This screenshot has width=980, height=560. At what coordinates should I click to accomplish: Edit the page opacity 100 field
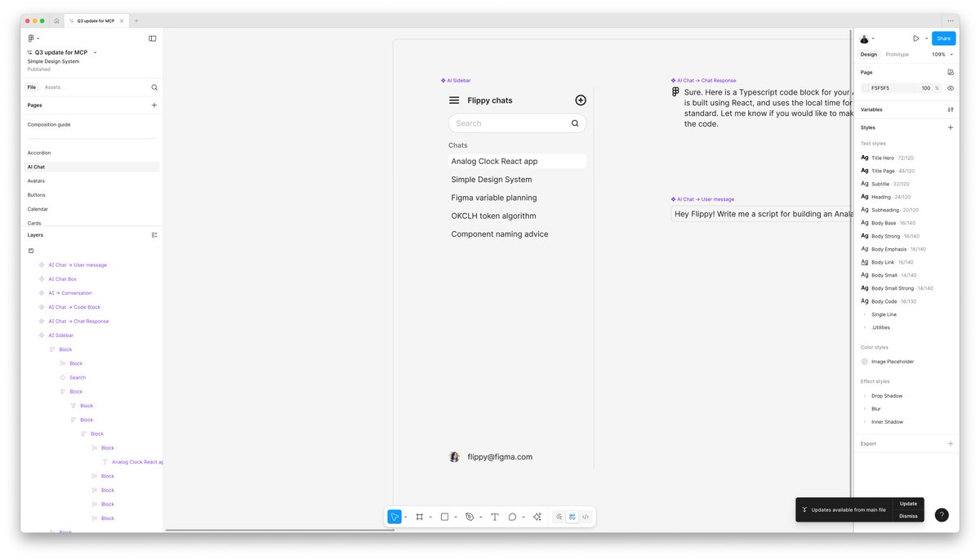pos(926,88)
